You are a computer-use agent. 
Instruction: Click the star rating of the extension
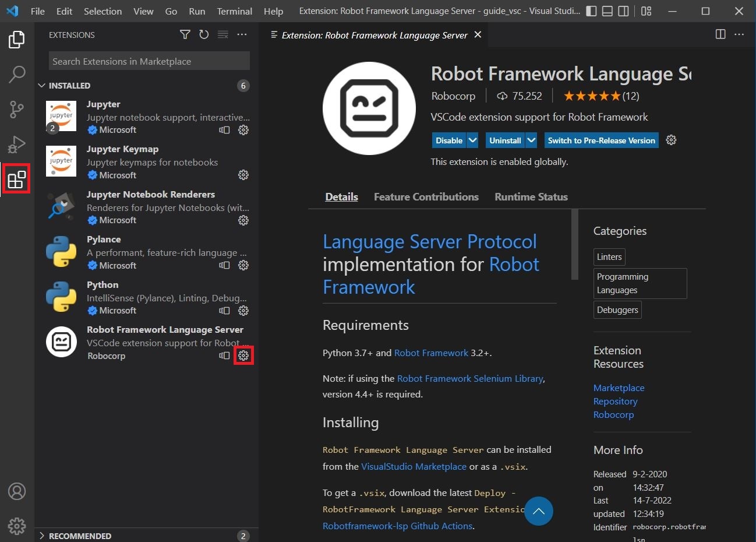592,96
